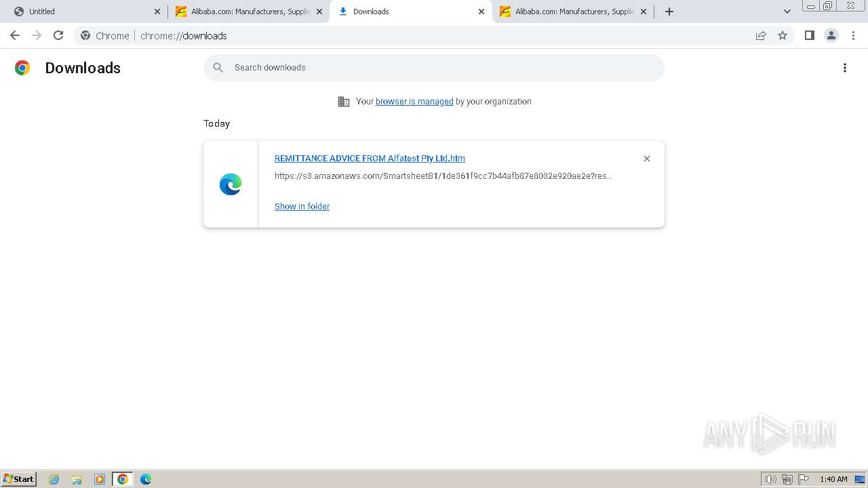Screen dimensions: 868x488
Task: Open the media player taskbar icon
Action: [x=100, y=479]
